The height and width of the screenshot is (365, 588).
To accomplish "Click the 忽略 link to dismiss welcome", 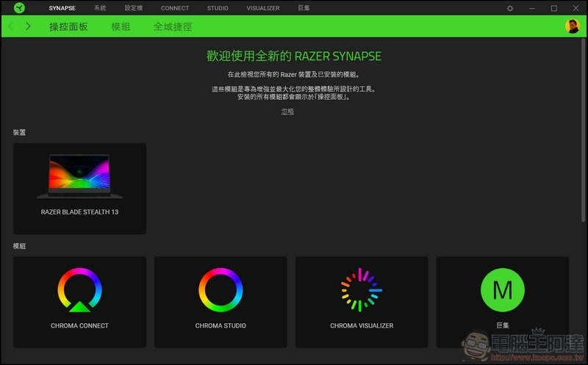I will (287, 112).
